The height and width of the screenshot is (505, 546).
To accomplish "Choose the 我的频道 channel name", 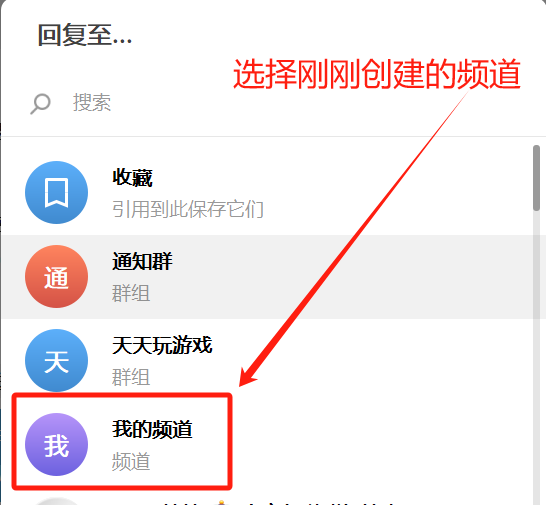I will pyautogui.click(x=152, y=429).
